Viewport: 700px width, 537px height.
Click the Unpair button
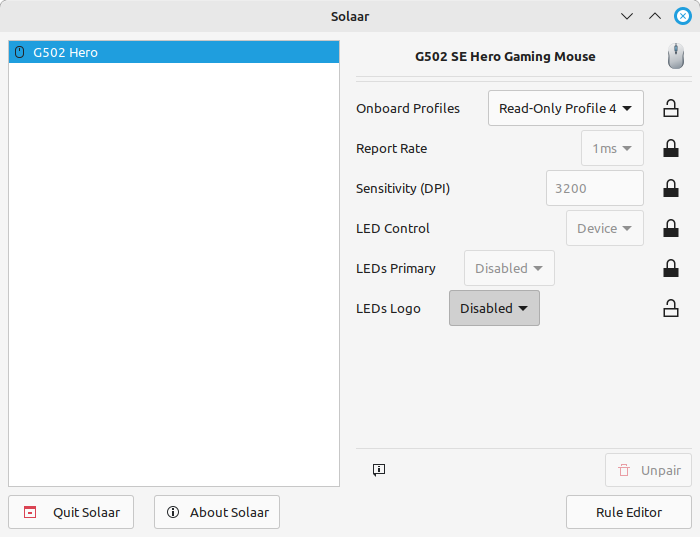click(648, 470)
